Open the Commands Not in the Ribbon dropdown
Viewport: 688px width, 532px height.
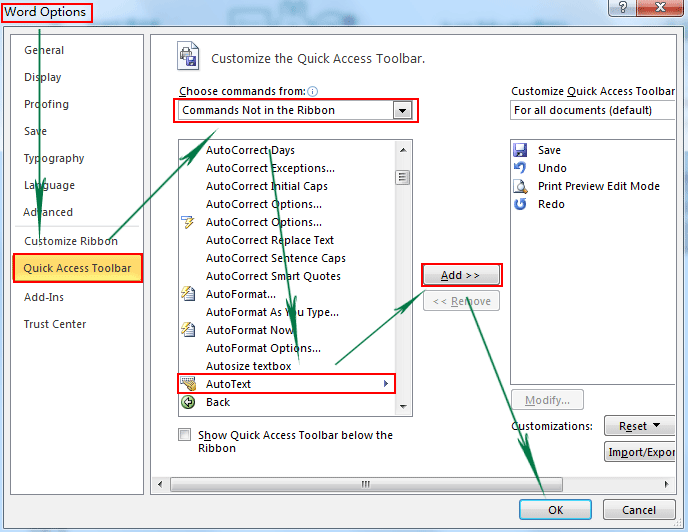pyautogui.click(x=402, y=110)
